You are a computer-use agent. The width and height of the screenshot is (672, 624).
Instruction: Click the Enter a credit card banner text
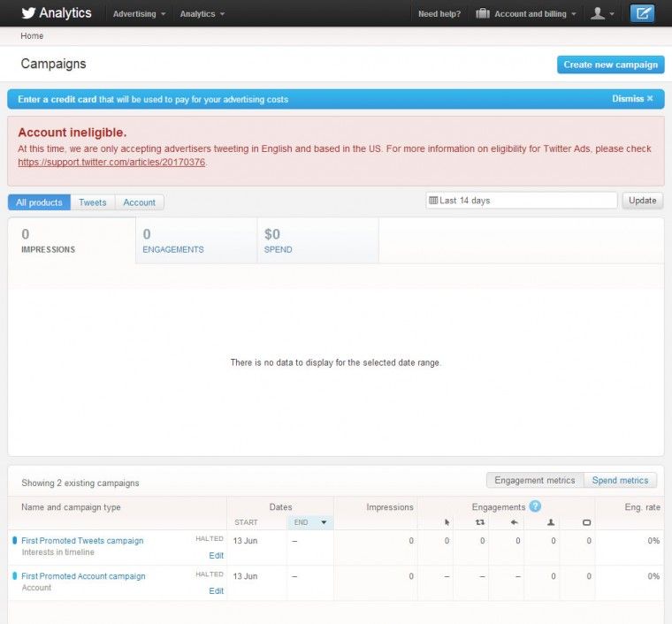[153, 99]
